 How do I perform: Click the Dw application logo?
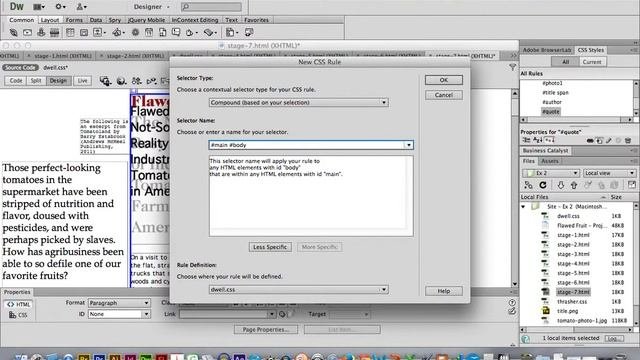point(17,7)
